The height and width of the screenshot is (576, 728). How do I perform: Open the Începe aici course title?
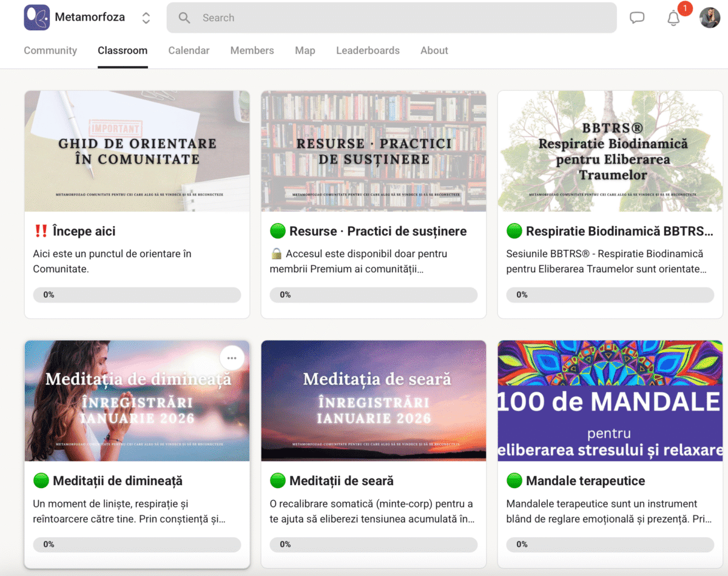[x=84, y=231]
